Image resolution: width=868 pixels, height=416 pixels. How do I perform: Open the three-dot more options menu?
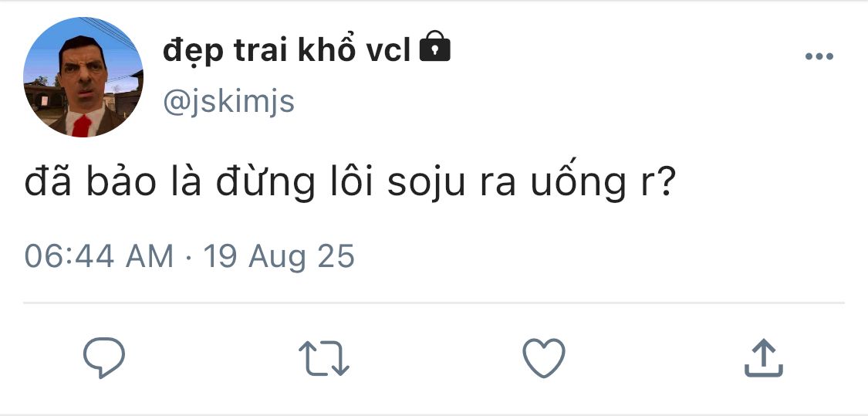click(x=819, y=56)
